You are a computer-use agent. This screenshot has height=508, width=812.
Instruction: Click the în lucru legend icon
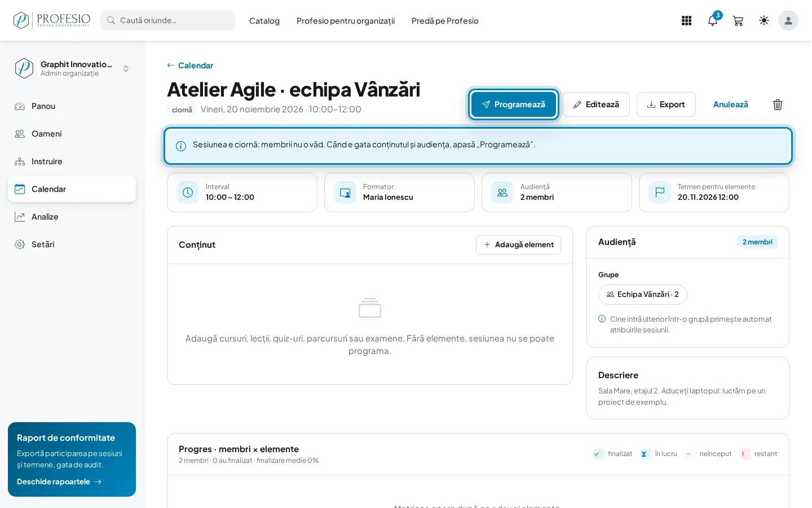coord(645,454)
